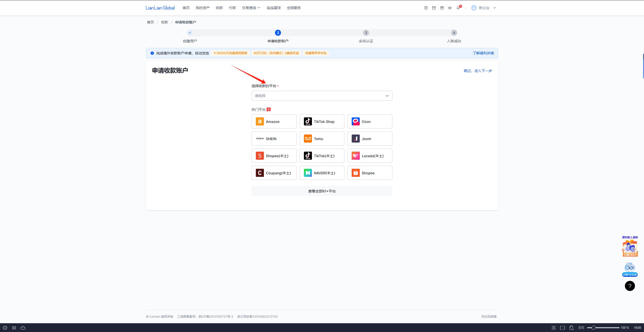Open 全部服务 in top navigation
Screen dimensions: 644x332
pyautogui.click(x=294, y=8)
